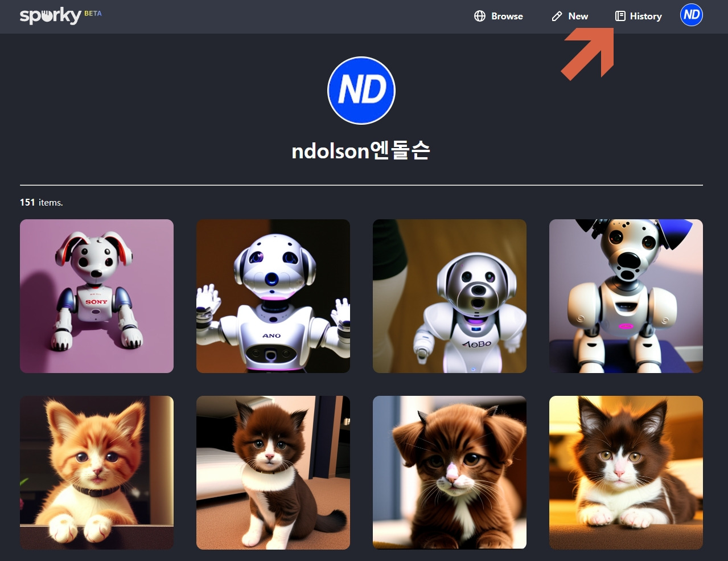Image resolution: width=728 pixels, height=561 pixels.
Task: Open the History menu item
Action: (639, 16)
